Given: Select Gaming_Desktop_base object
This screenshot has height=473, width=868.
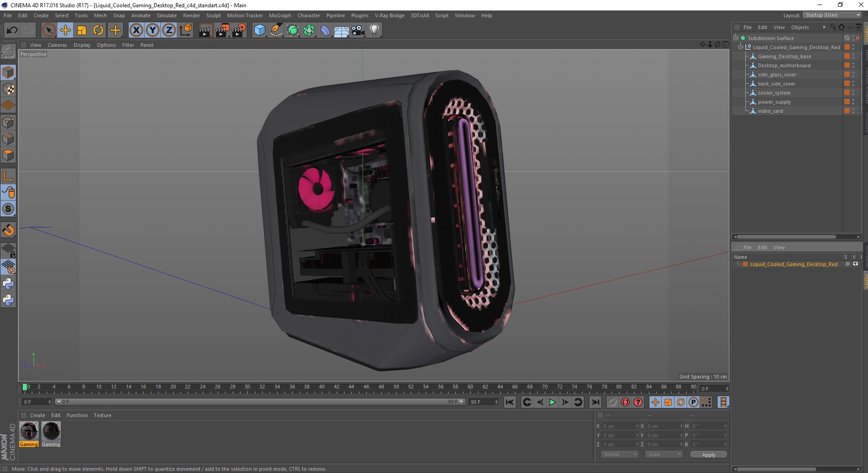Looking at the screenshot, I should pos(784,56).
